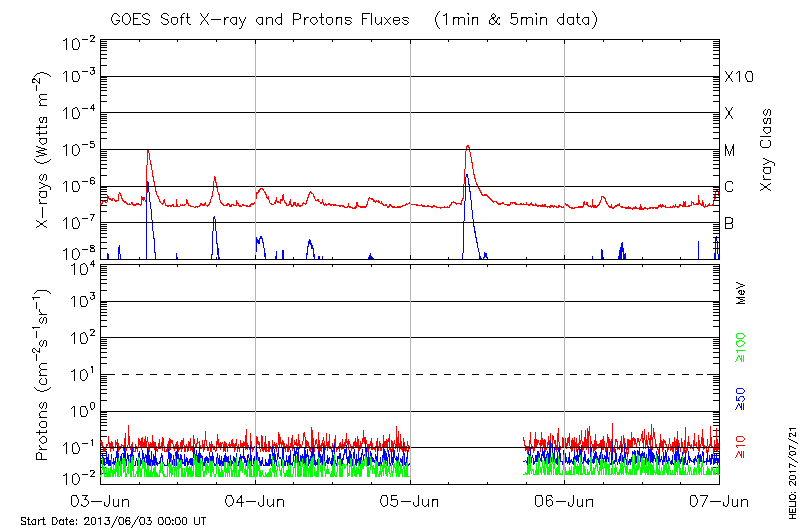Click the 03-Jun date label
The height and width of the screenshot is (530, 800).
coord(102,500)
